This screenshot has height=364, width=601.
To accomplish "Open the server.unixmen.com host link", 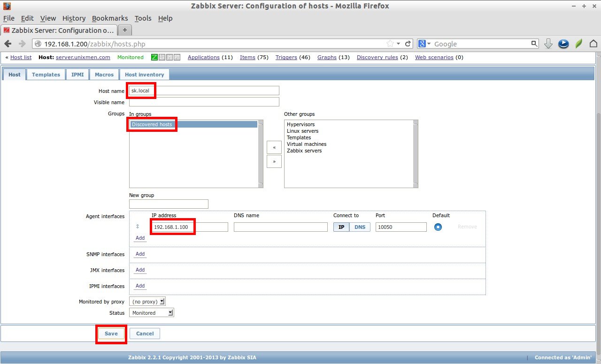I will click(83, 57).
